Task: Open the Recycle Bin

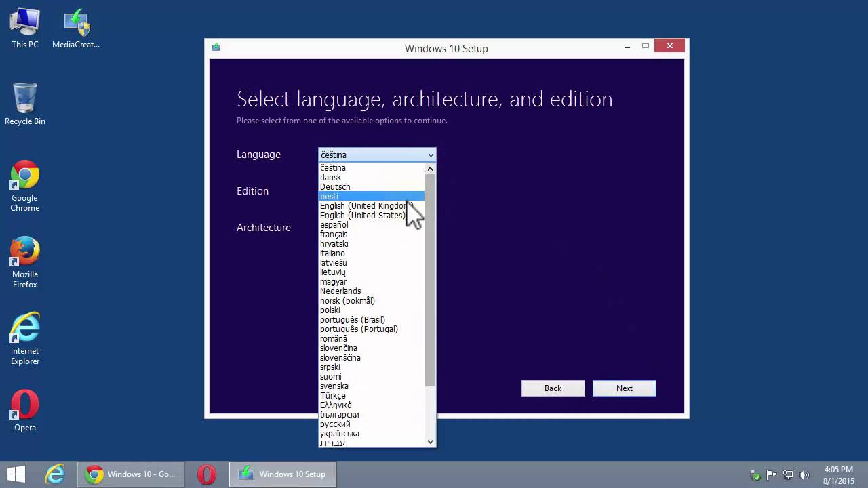Action: (x=25, y=104)
